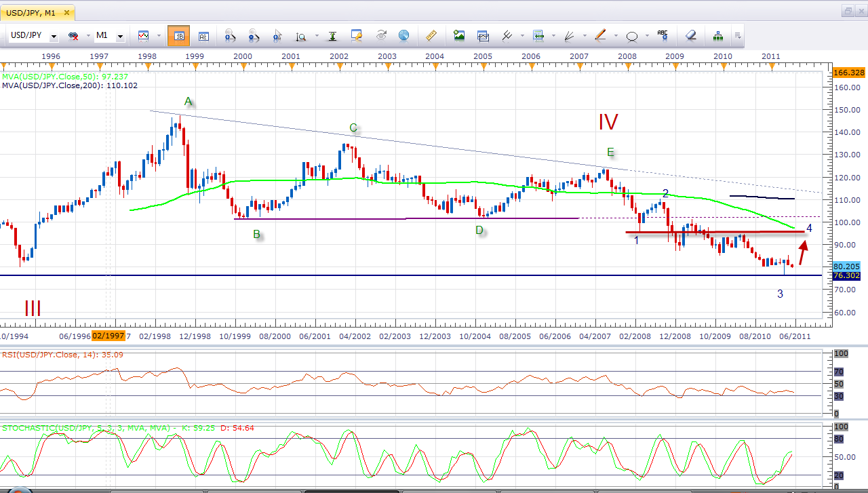Click the red IV wave label
This screenshot has width=868, height=493.
608,122
